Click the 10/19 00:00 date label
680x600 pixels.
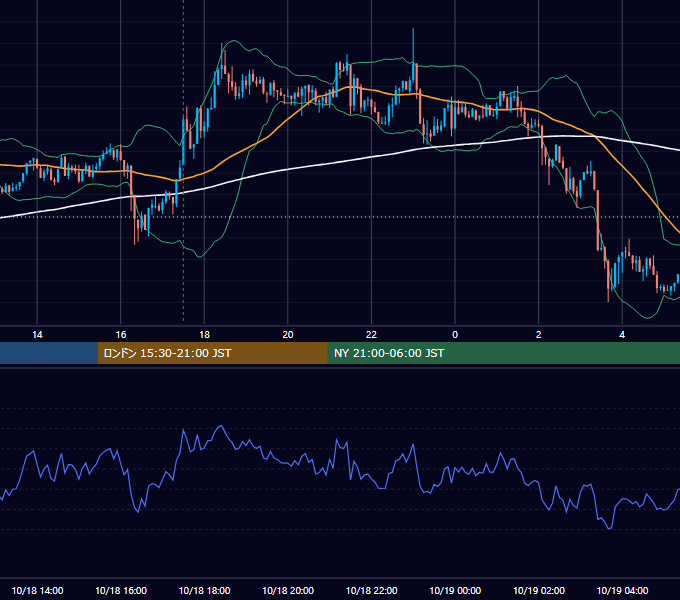pyautogui.click(x=455, y=590)
